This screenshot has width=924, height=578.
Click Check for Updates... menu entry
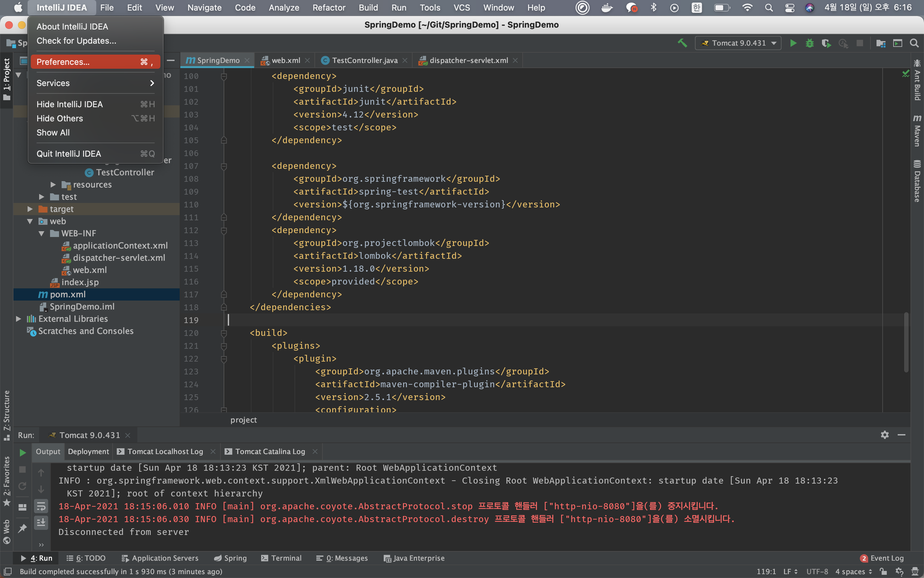[x=95, y=40]
